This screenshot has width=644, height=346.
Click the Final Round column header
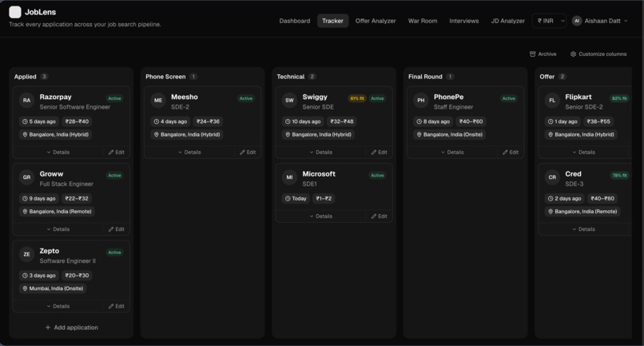click(425, 77)
